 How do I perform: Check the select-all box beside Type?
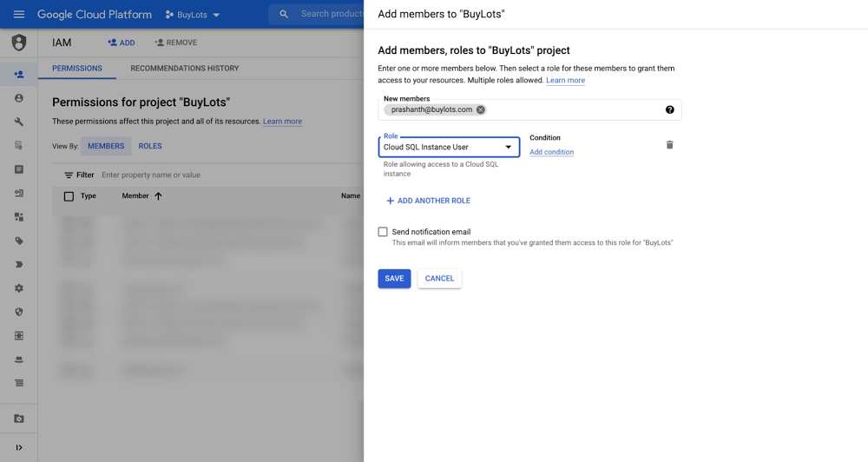pos(69,196)
